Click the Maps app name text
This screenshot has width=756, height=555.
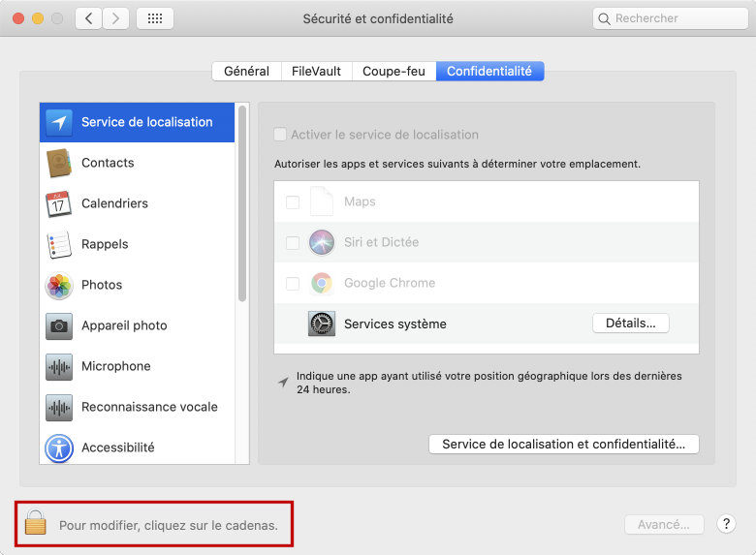360,201
